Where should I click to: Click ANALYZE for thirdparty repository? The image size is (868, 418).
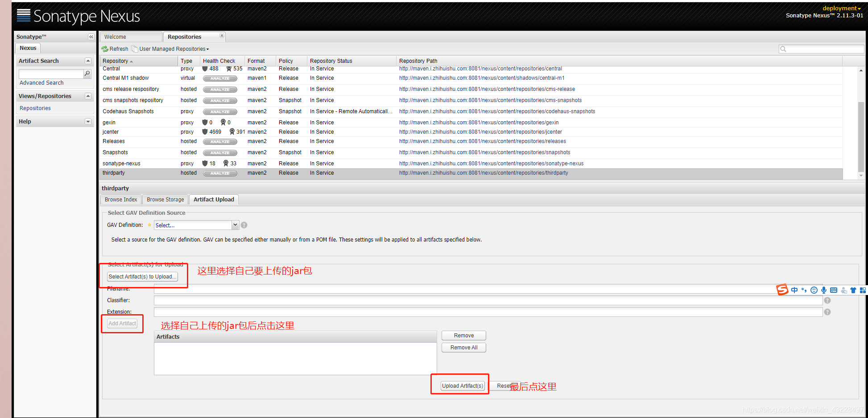coord(220,173)
